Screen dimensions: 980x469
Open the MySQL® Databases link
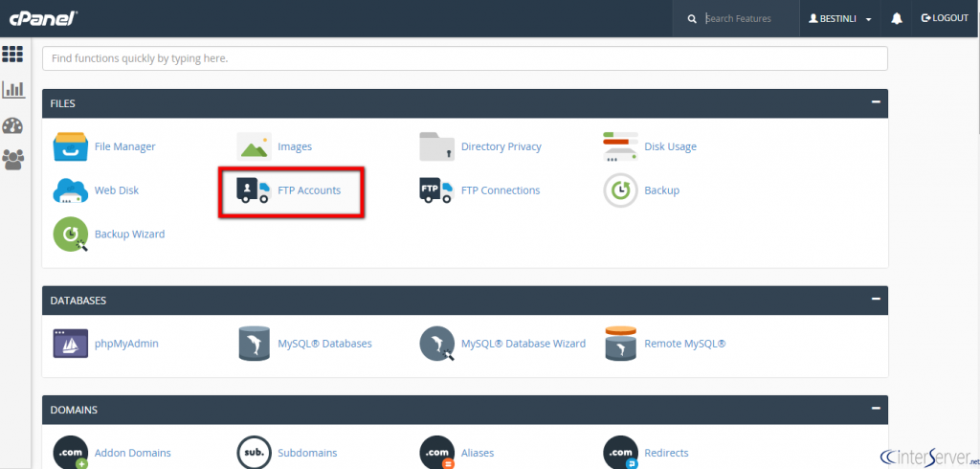pyautogui.click(x=325, y=344)
